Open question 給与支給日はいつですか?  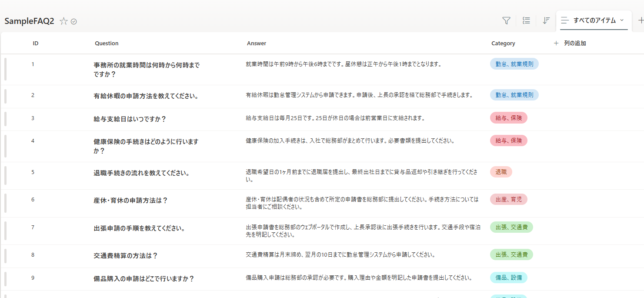coord(130,119)
